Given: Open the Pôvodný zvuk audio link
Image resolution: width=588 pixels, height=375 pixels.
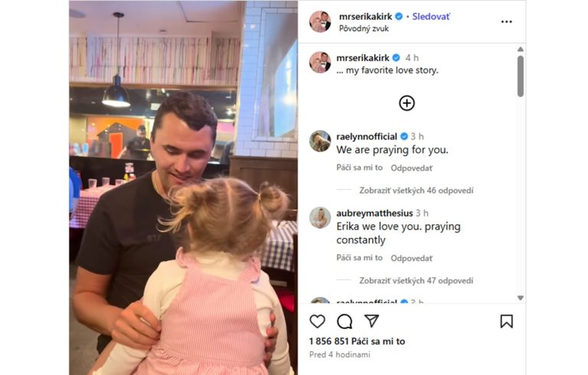Looking at the screenshot, I should tap(364, 28).
